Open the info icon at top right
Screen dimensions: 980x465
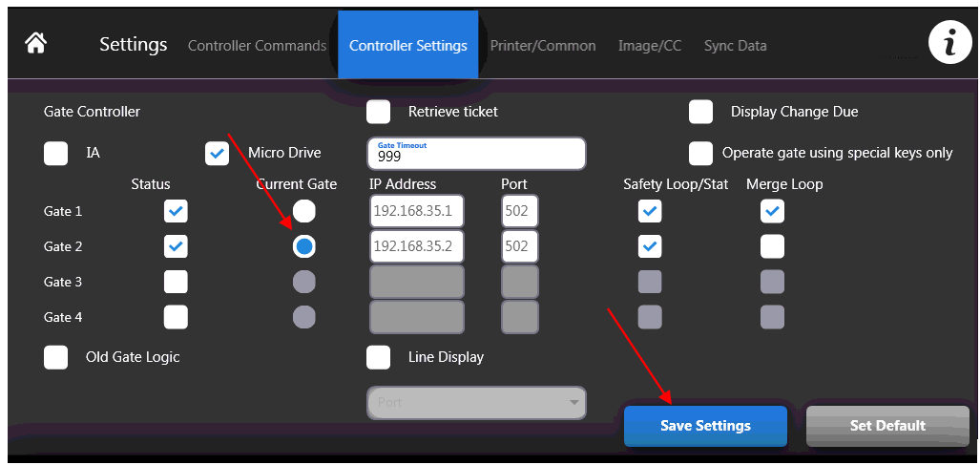point(949,44)
